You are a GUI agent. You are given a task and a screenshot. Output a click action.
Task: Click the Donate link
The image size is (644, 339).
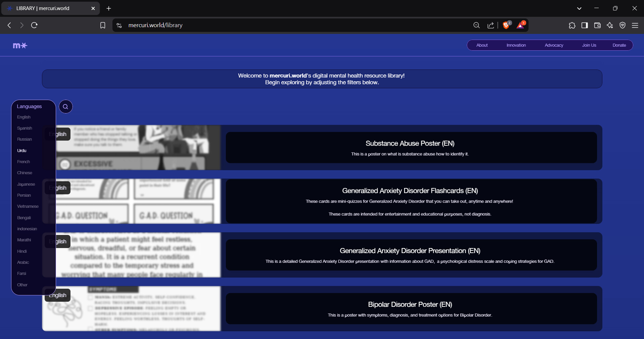[619, 45]
